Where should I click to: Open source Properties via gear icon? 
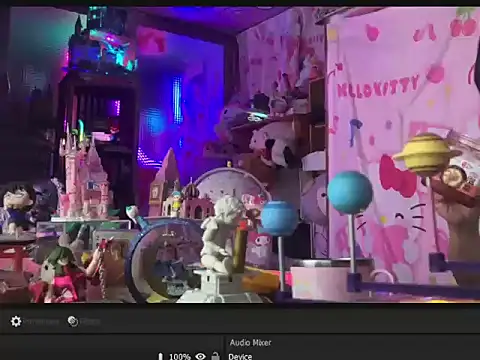point(16,321)
